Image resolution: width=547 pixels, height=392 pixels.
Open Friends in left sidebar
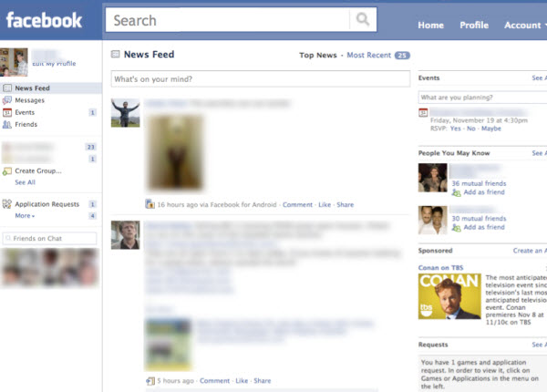click(26, 125)
